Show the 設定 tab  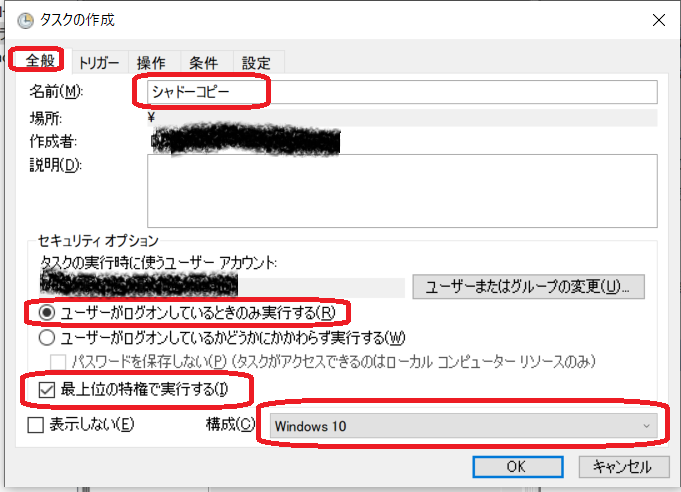[x=257, y=61]
